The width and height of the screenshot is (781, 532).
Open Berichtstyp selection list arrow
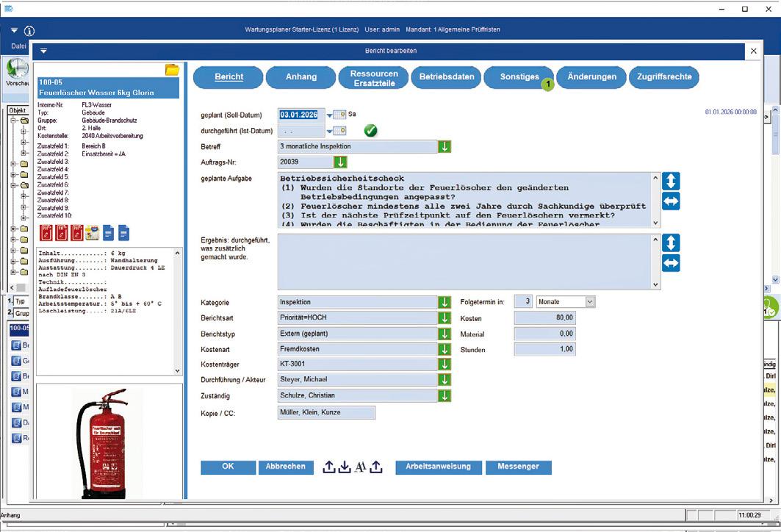pos(445,334)
